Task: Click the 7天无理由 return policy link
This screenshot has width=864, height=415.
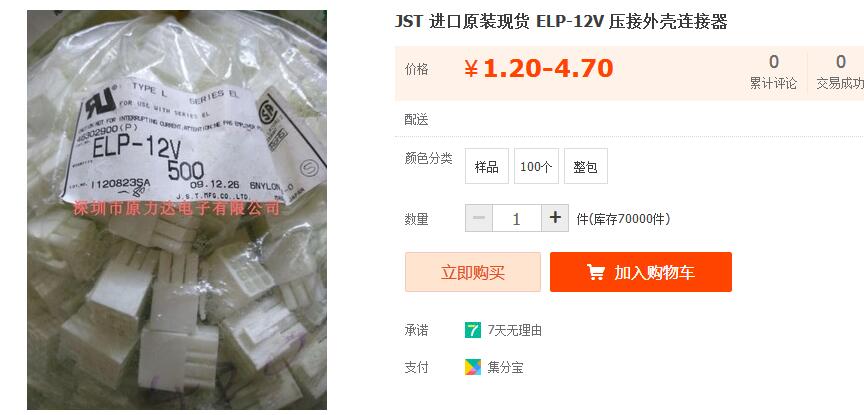Action: [515, 331]
